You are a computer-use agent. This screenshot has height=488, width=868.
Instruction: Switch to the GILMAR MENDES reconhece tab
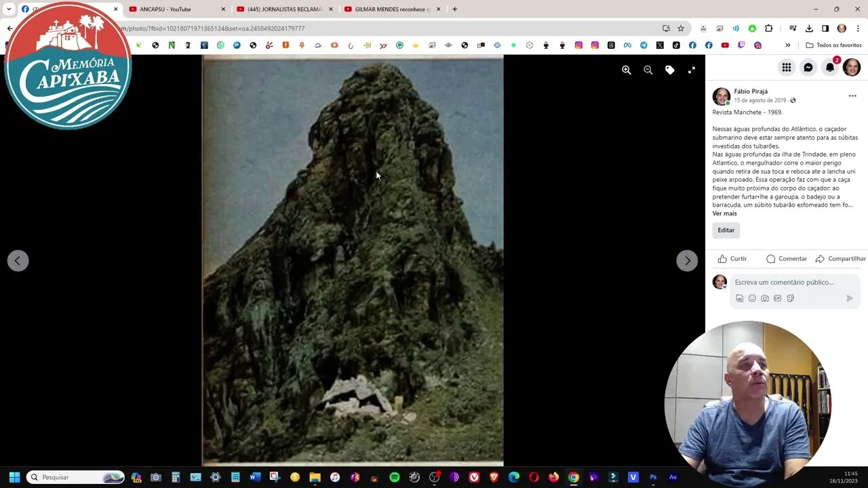(x=392, y=9)
